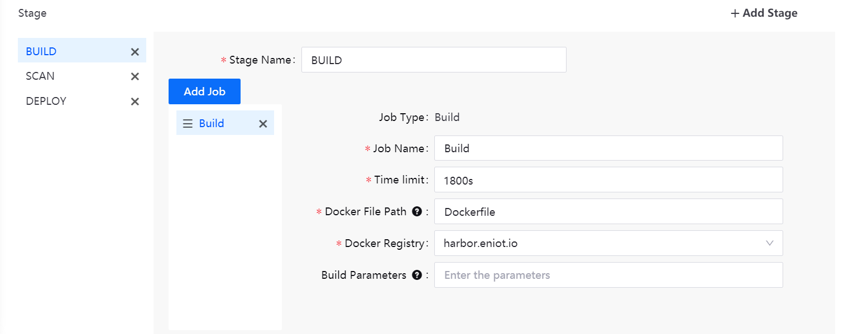The width and height of the screenshot is (868, 334).
Task: Open the harbor.eniot.io registry selector
Action: click(x=597, y=243)
